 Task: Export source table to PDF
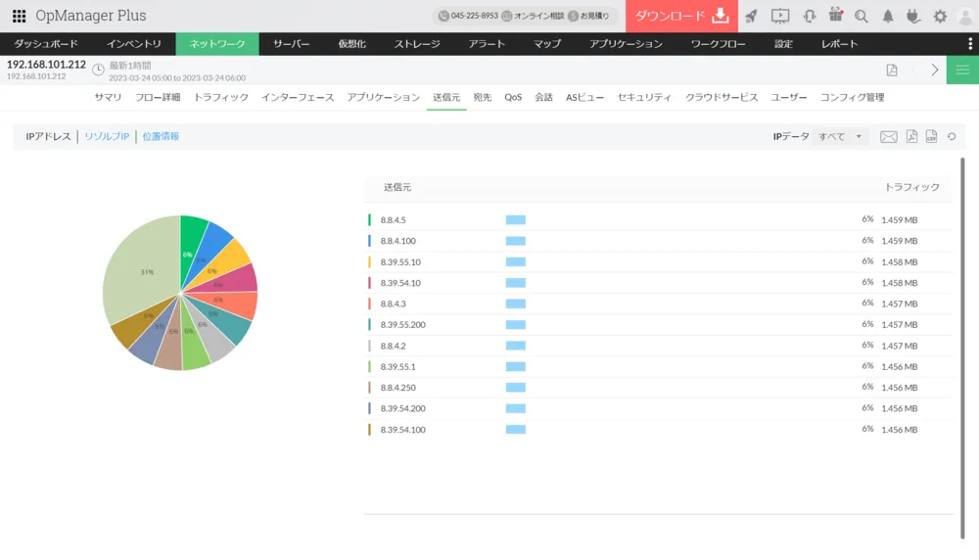coord(911,136)
